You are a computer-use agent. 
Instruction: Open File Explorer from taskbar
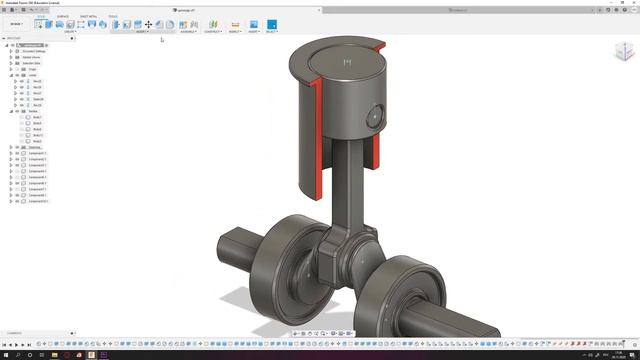[54, 356]
